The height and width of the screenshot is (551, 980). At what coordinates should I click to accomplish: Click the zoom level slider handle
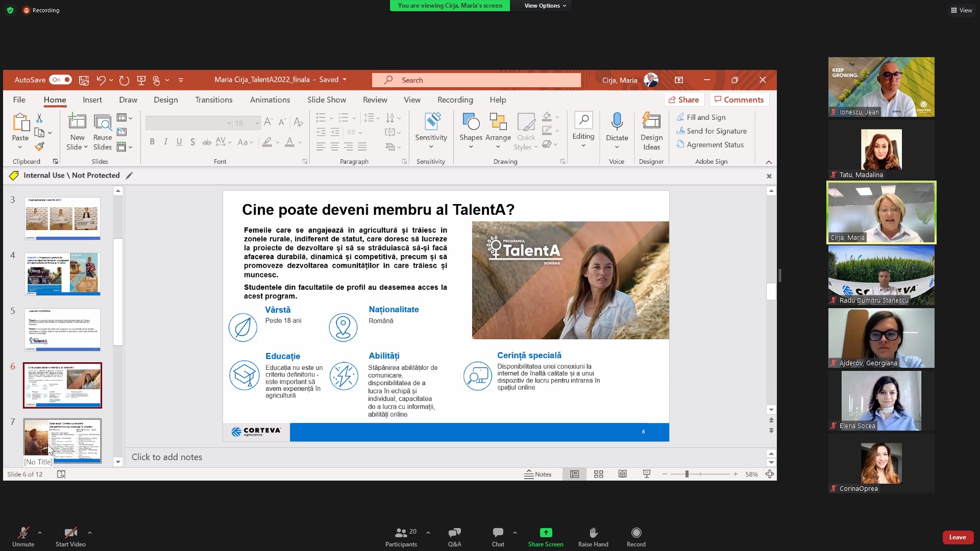(x=687, y=474)
